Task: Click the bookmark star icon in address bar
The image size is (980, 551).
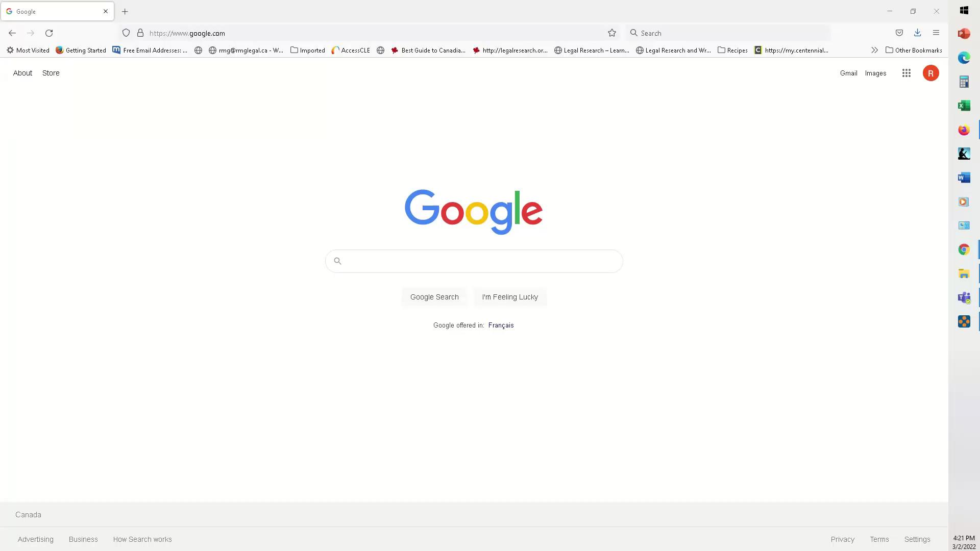Action: click(x=612, y=32)
